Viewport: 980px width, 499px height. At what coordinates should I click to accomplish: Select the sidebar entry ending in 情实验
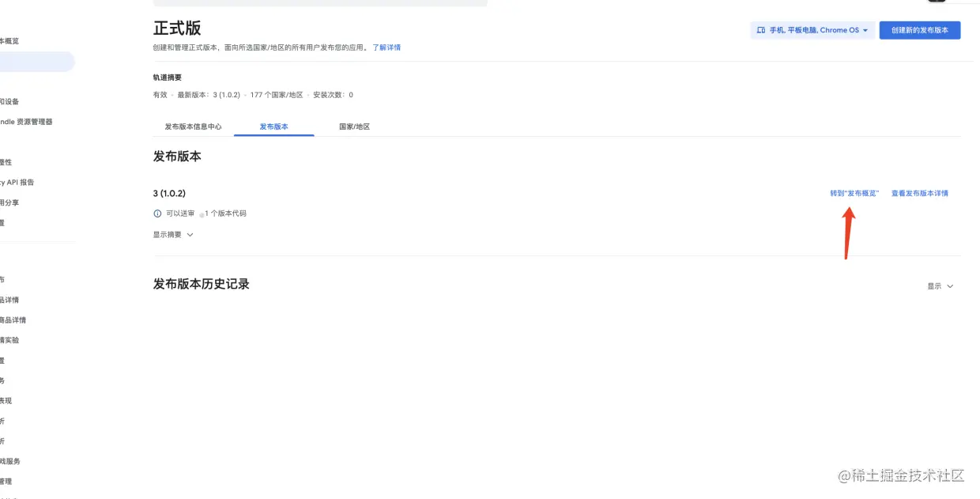(x=9, y=340)
